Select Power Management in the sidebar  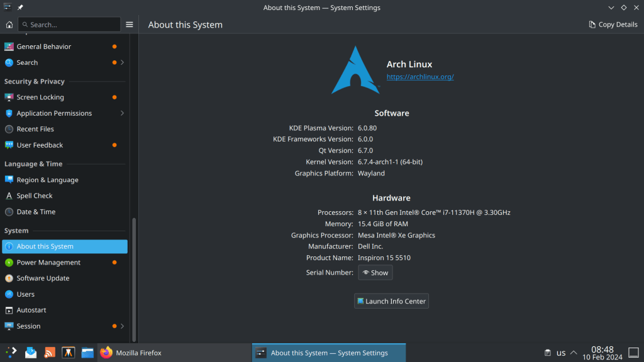48,263
